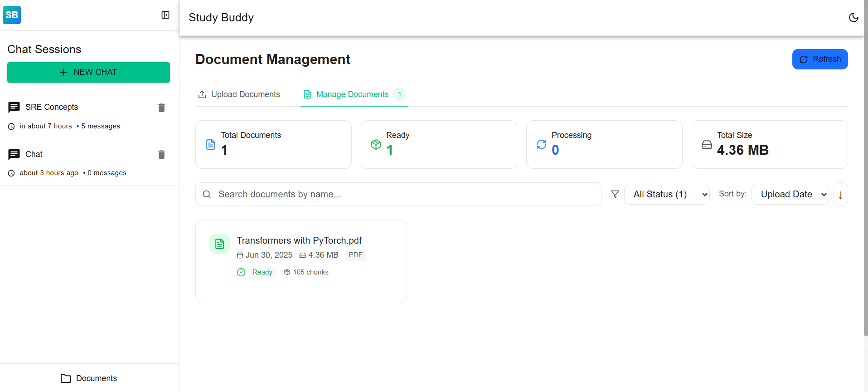Switch to Upload Documents tab
This screenshot has height=392, width=868.
tap(239, 94)
